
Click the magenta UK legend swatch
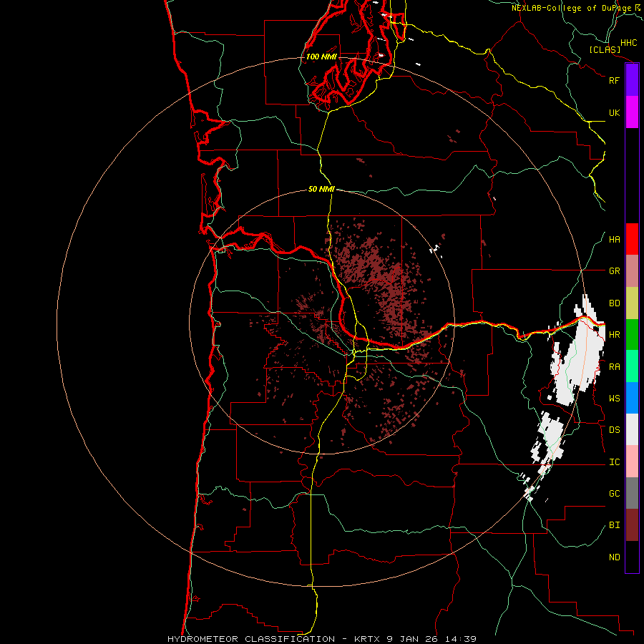click(632, 112)
